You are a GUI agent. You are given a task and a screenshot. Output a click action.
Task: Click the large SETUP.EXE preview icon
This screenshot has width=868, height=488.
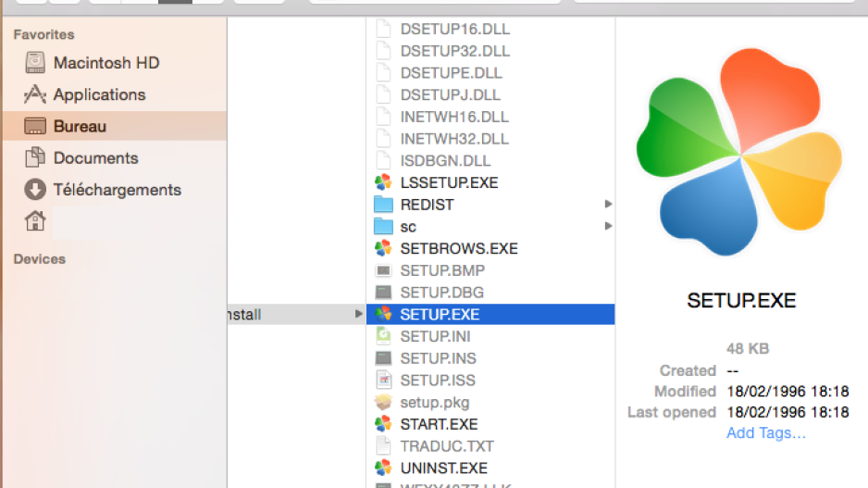click(739, 153)
